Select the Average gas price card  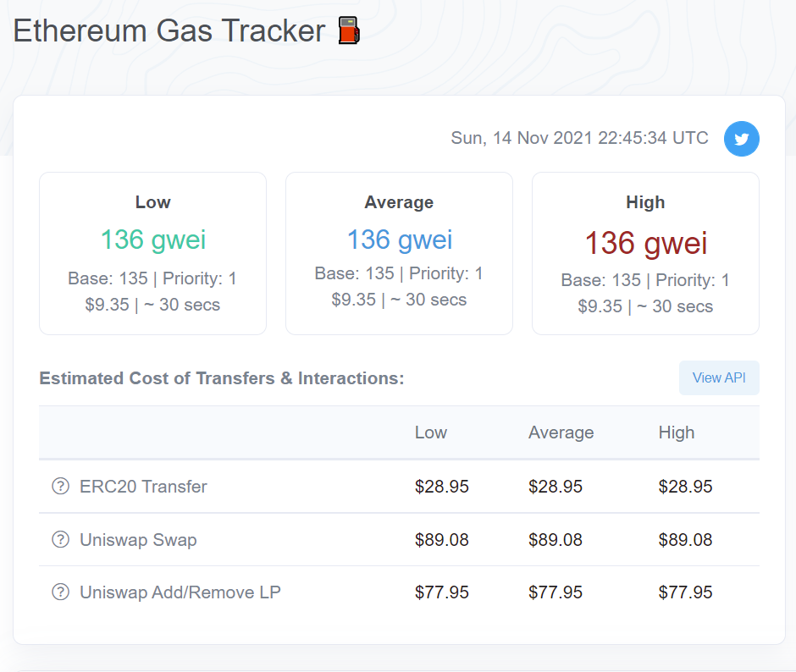pyautogui.click(x=399, y=253)
